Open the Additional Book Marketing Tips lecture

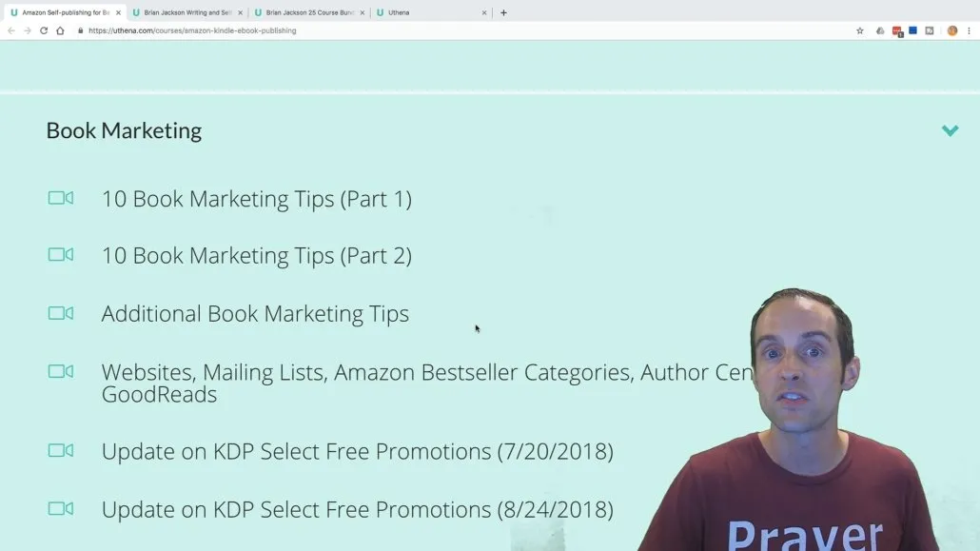[255, 314]
